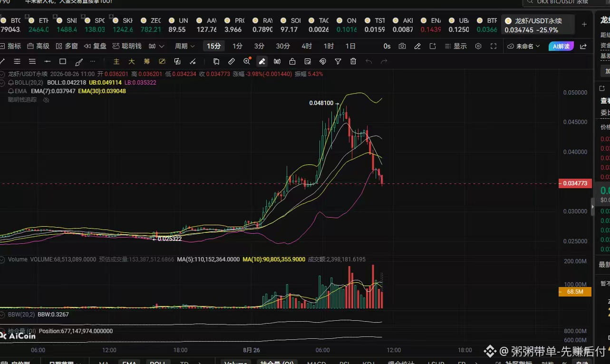Click the 0s countdown indicator

387,46
